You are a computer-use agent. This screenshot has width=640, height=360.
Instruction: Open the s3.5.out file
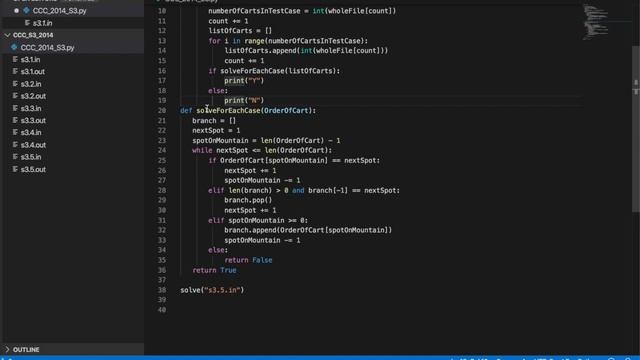33,169
